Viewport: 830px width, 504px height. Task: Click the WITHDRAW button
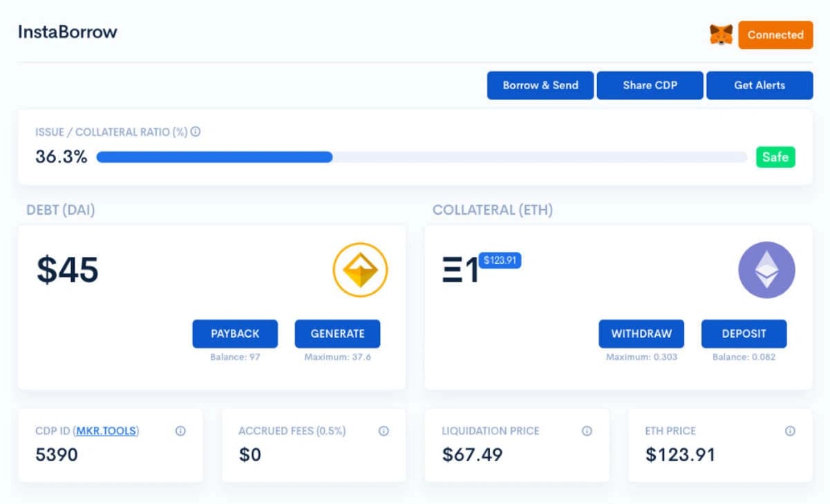click(641, 333)
